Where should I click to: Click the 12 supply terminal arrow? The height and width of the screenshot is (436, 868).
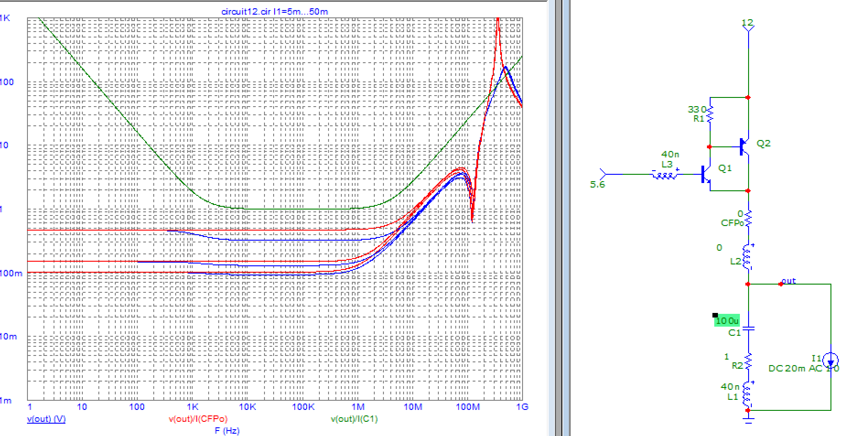[748, 28]
